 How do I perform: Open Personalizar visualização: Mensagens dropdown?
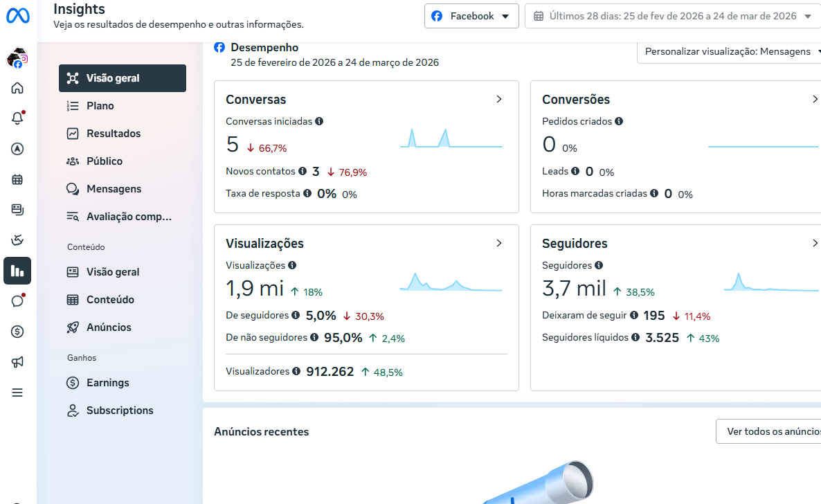[x=730, y=52]
